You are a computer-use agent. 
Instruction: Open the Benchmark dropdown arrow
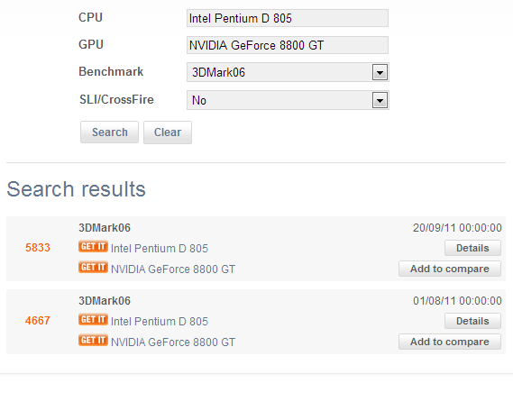coord(380,72)
